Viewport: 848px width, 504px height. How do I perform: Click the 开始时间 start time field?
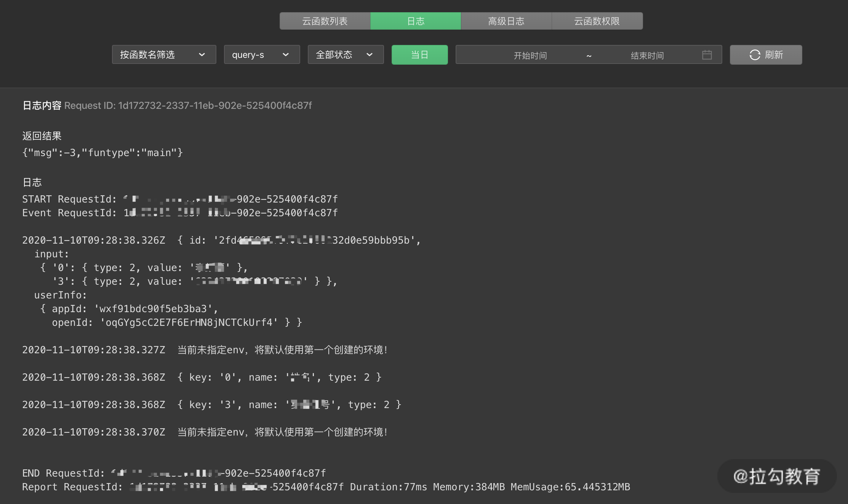pyautogui.click(x=530, y=56)
